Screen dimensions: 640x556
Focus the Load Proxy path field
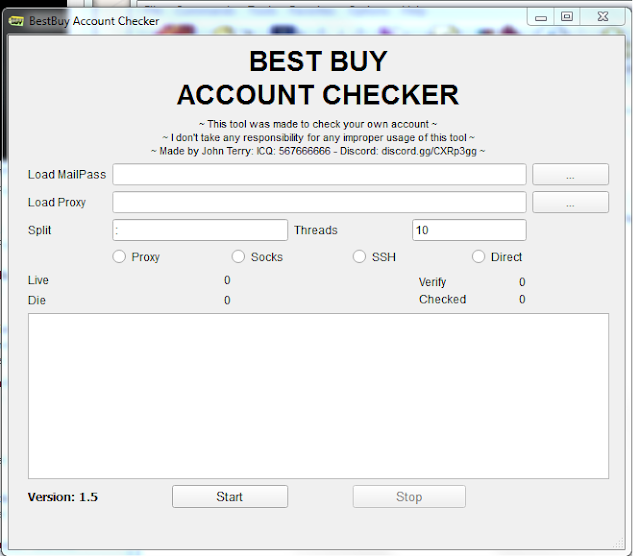(319, 202)
